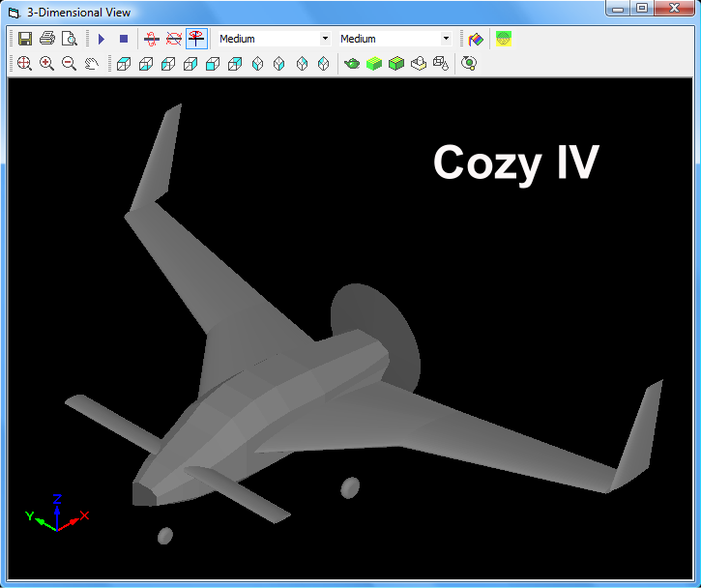Toggle the second red rotation-axis button
The width and height of the screenshot is (701, 588).
[x=174, y=39]
